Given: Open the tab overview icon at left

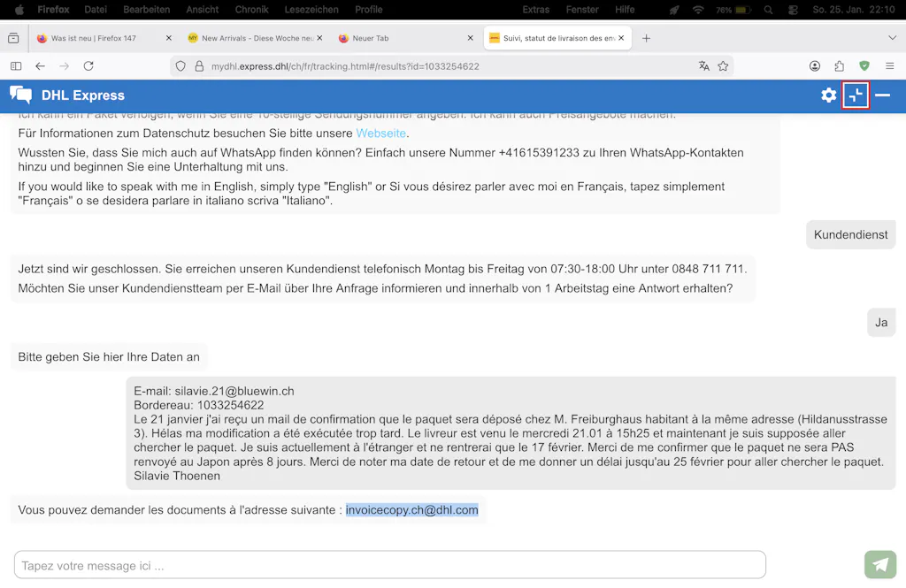Looking at the screenshot, I should 14,38.
